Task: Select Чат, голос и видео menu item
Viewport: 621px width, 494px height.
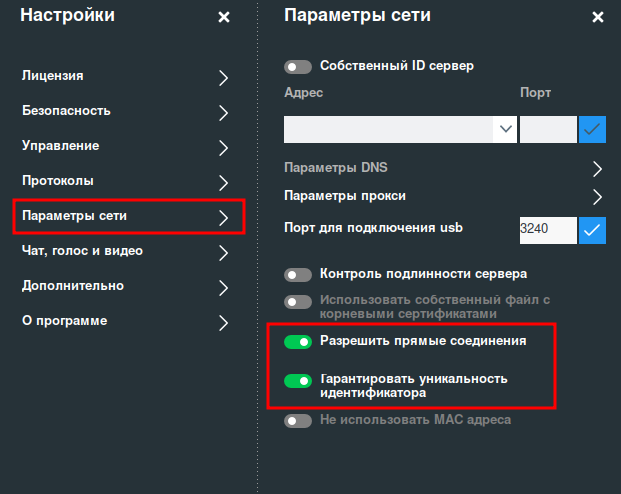Action: click(x=82, y=251)
